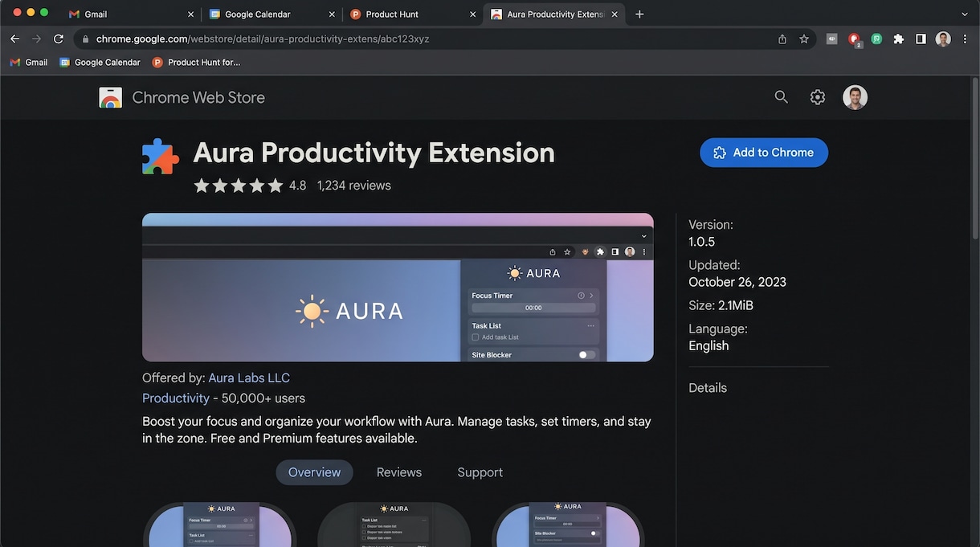The image size is (980, 547).
Task: Go back to the previous page
Action: point(14,39)
